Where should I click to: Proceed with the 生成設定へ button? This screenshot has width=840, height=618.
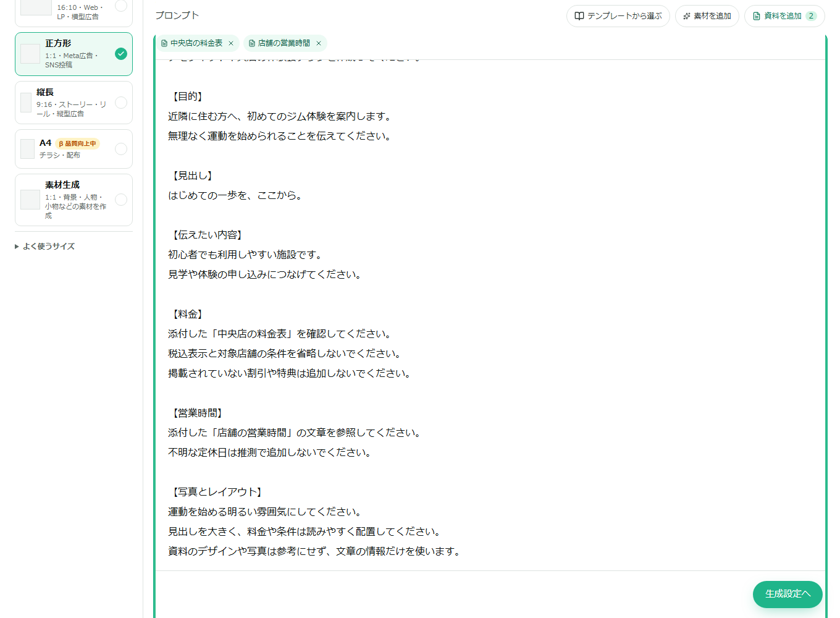[x=787, y=594]
